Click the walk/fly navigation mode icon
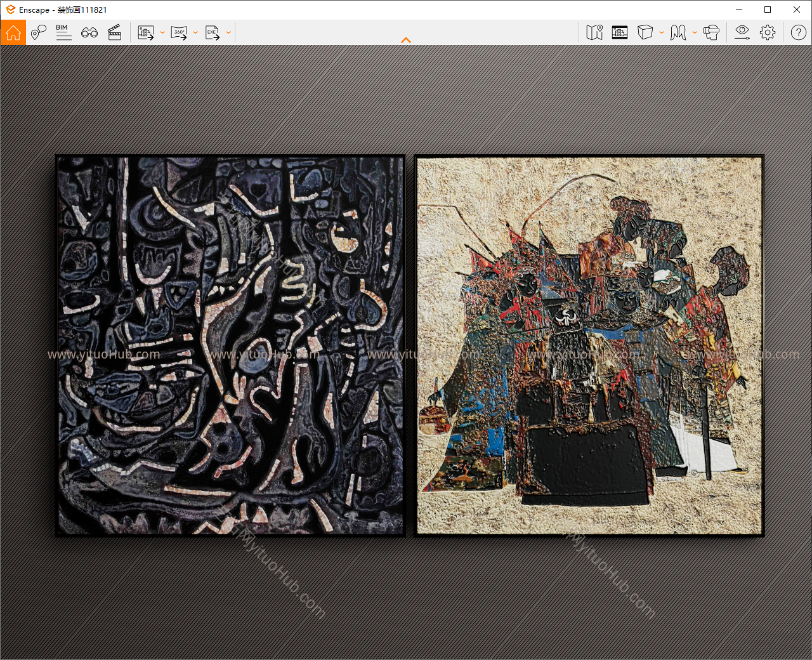812x660 pixels. pos(678,32)
